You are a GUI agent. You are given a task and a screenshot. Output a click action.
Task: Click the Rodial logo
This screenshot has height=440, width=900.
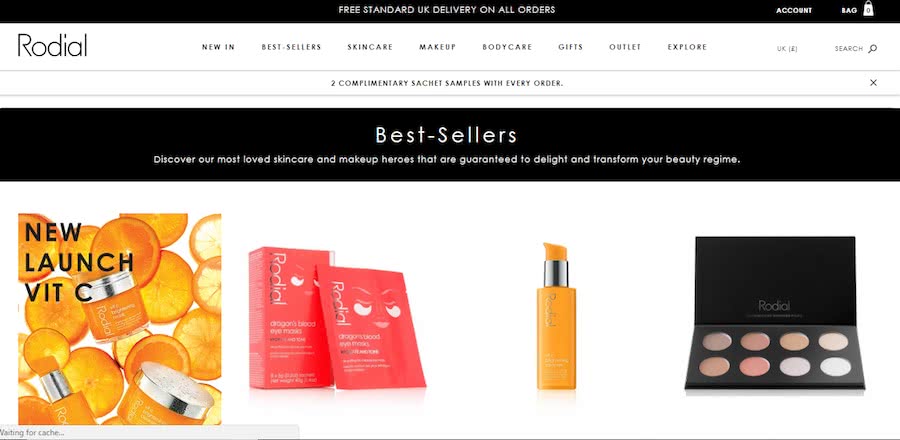coord(52,45)
